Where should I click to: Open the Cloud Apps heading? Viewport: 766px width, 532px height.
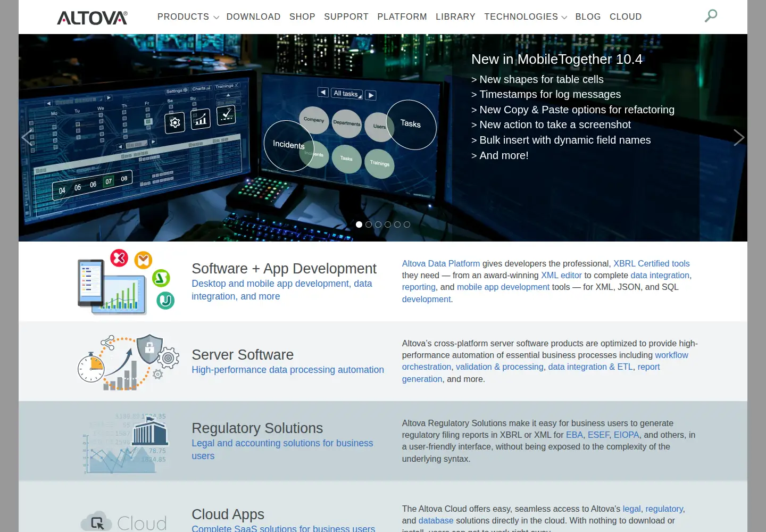click(x=228, y=514)
